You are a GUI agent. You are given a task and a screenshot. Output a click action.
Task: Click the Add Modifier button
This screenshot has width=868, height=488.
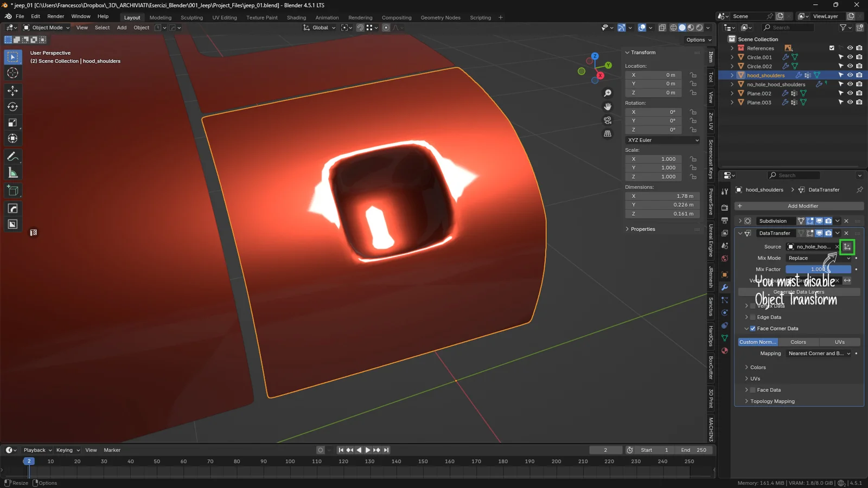(x=799, y=206)
